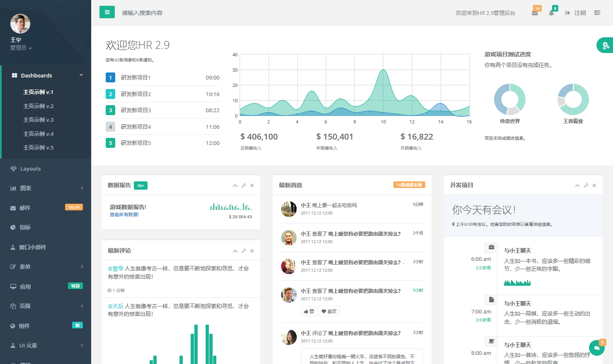This screenshot has height=364, width=613.
Task: Collapse the 数据报告 panel
Action: [235, 186]
